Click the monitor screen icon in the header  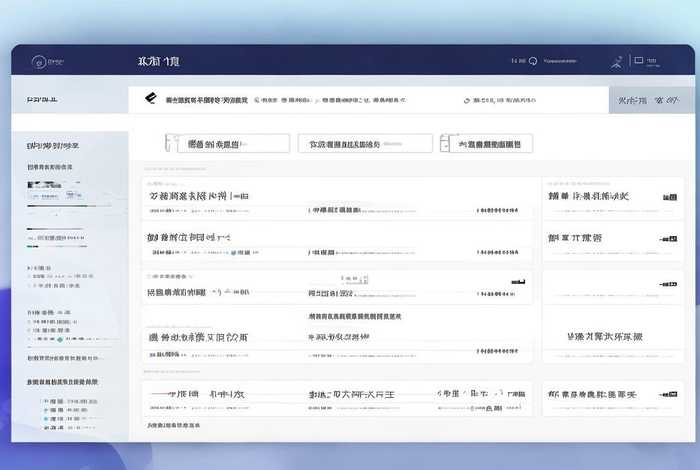639,60
